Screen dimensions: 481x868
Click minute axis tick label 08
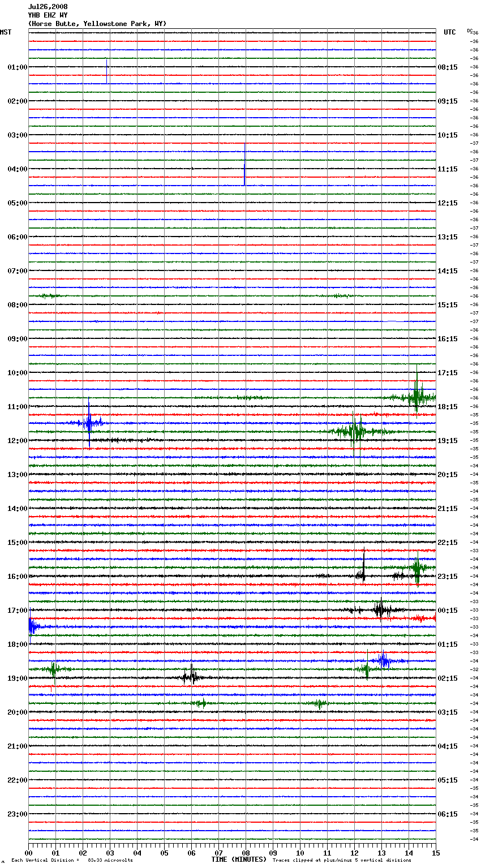(x=246, y=853)
